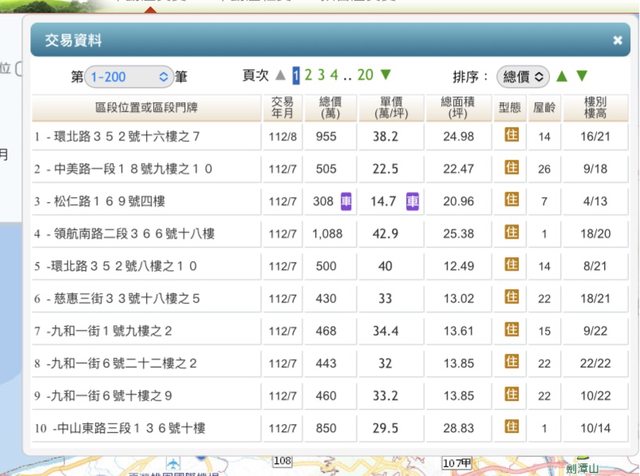The image size is (640, 476).
Task: Go to page 3
Action: [x=321, y=75]
